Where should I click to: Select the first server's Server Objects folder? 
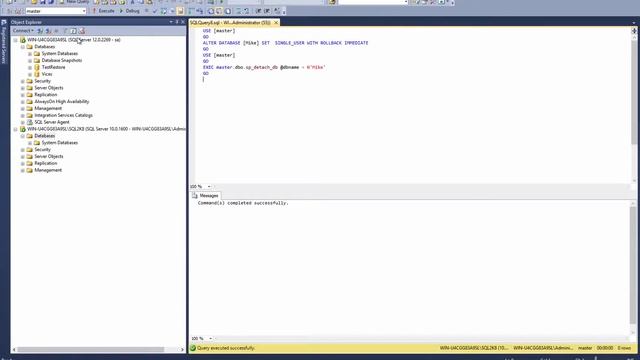click(x=49, y=88)
